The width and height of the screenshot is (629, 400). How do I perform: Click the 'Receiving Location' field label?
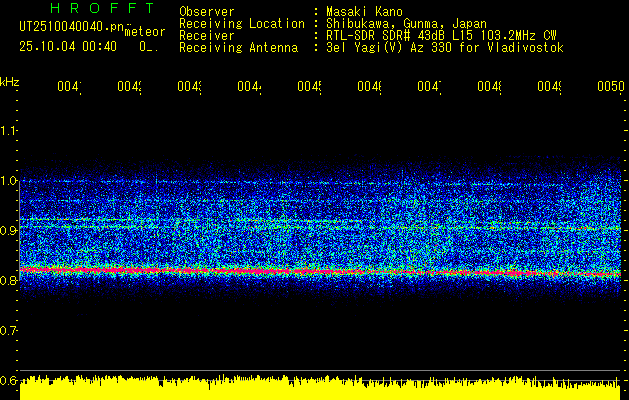pos(241,23)
